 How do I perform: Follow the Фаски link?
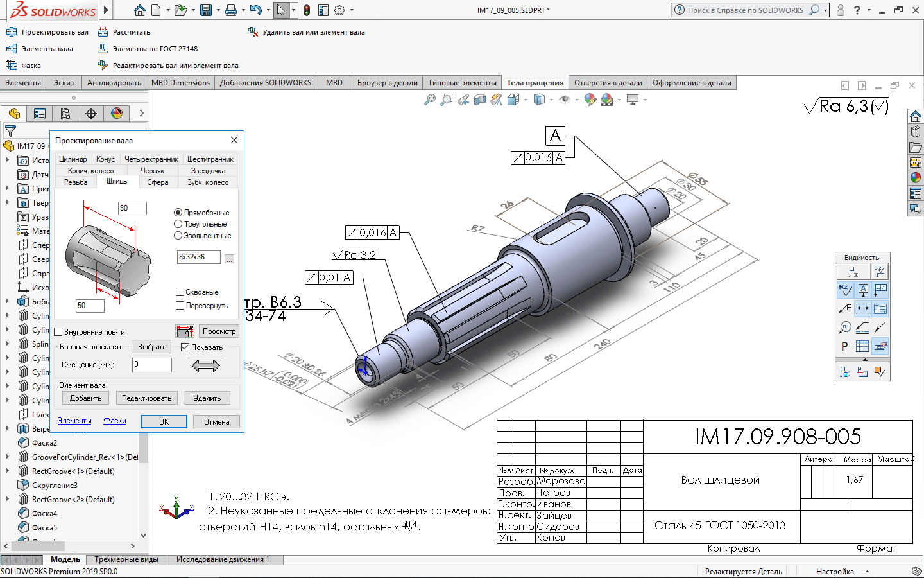pyautogui.click(x=115, y=421)
